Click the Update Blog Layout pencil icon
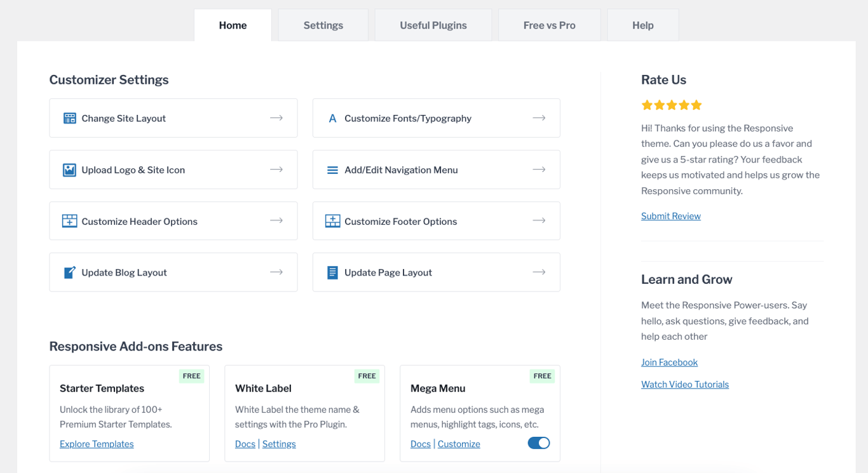Screen dimensions: 868x473 [69, 272]
